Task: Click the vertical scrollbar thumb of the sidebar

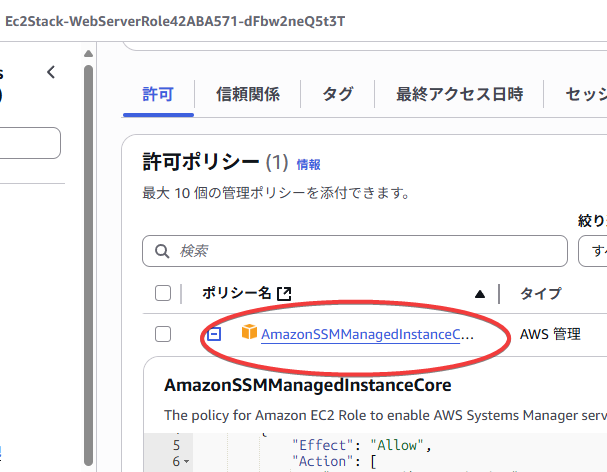Action: click(88, 265)
